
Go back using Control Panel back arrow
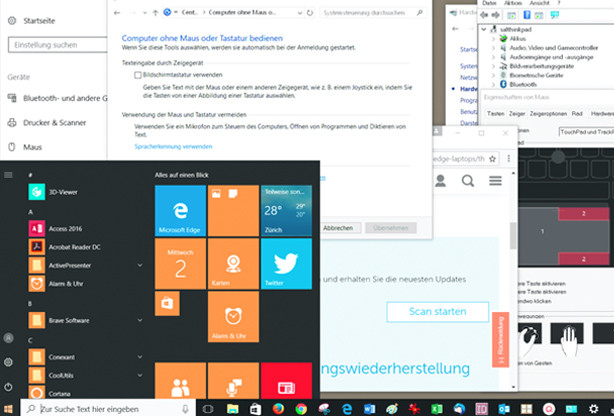pyautogui.click(x=117, y=13)
